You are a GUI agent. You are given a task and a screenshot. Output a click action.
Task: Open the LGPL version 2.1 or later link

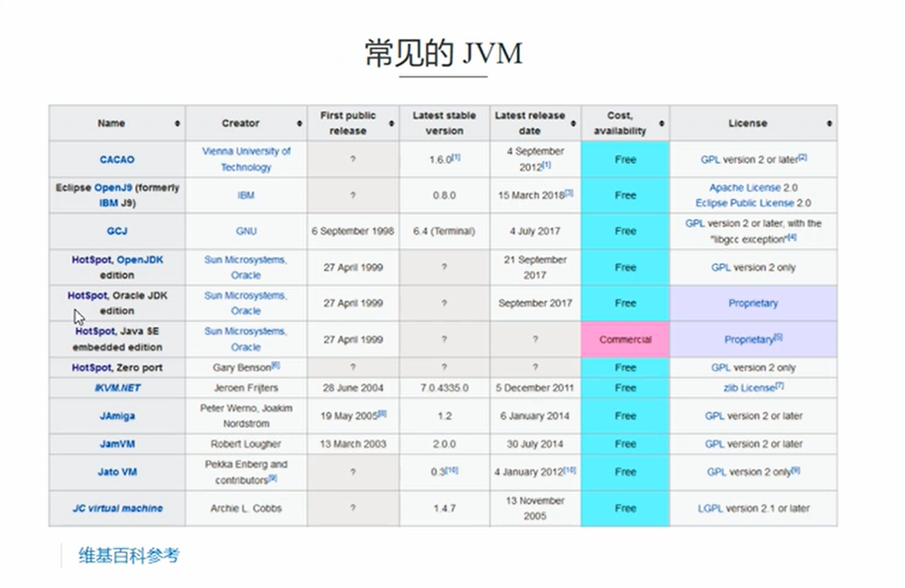tap(753, 508)
